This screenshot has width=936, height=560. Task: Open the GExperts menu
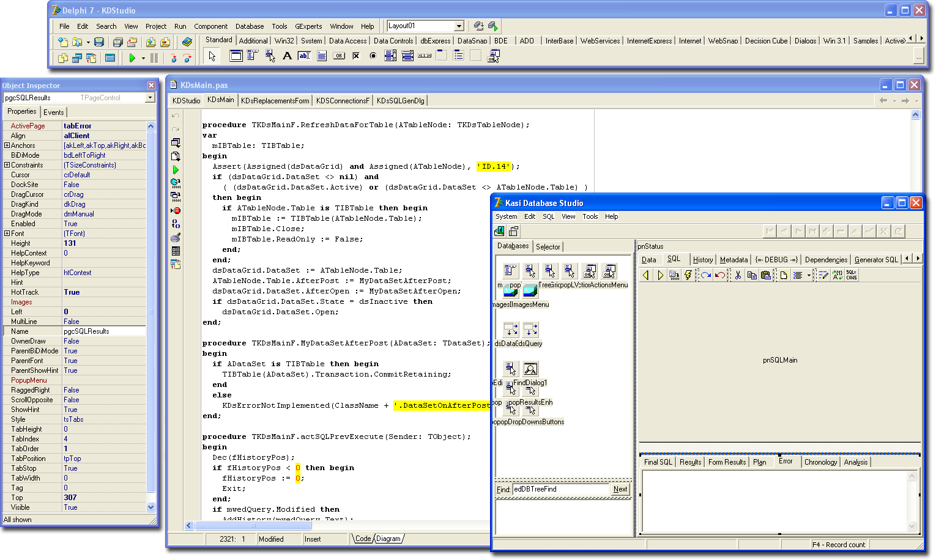click(x=308, y=26)
